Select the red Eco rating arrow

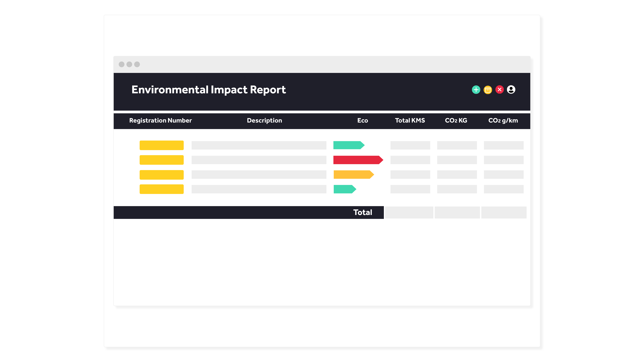[358, 160]
